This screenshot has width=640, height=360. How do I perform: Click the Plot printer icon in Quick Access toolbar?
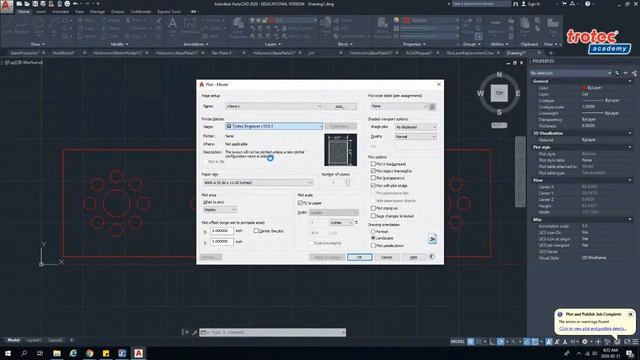coord(67,4)
